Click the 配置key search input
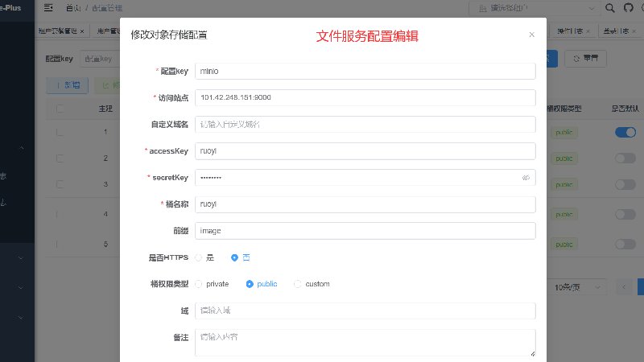644x362 pixels. pos(101,59)
